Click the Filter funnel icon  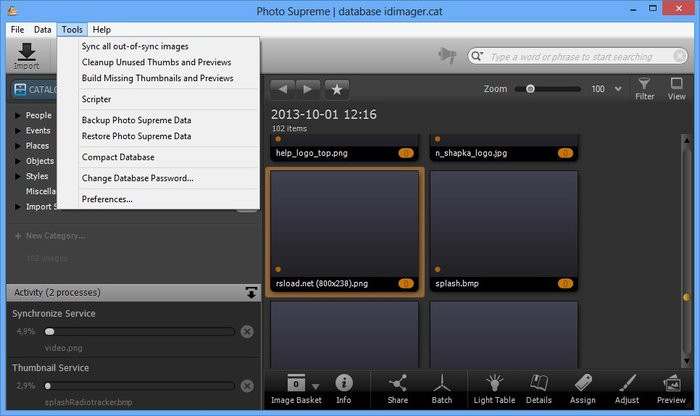coord(645,88)
